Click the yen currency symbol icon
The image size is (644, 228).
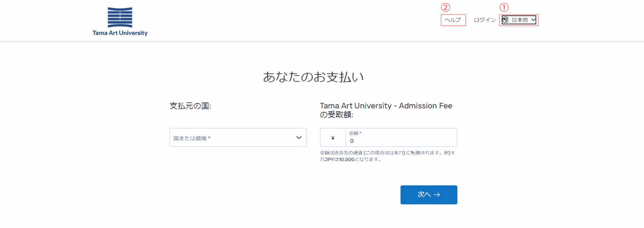(x=333, y=138)
